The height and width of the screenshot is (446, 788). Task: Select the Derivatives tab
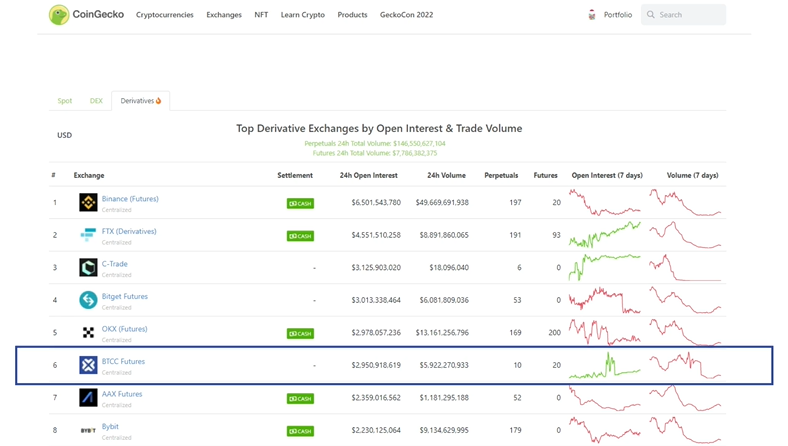point(141,101)
